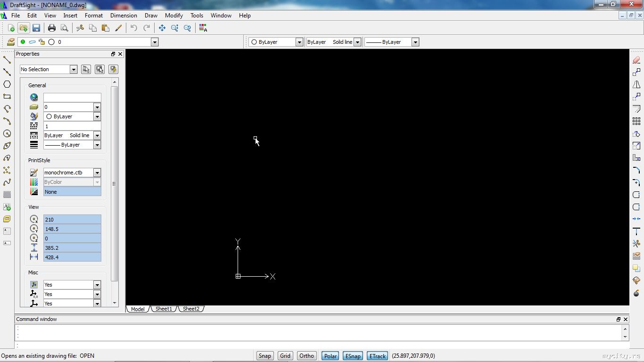
Task: Toggle the Ortho button
Action: pyautogui.click(x=306, y=356)
